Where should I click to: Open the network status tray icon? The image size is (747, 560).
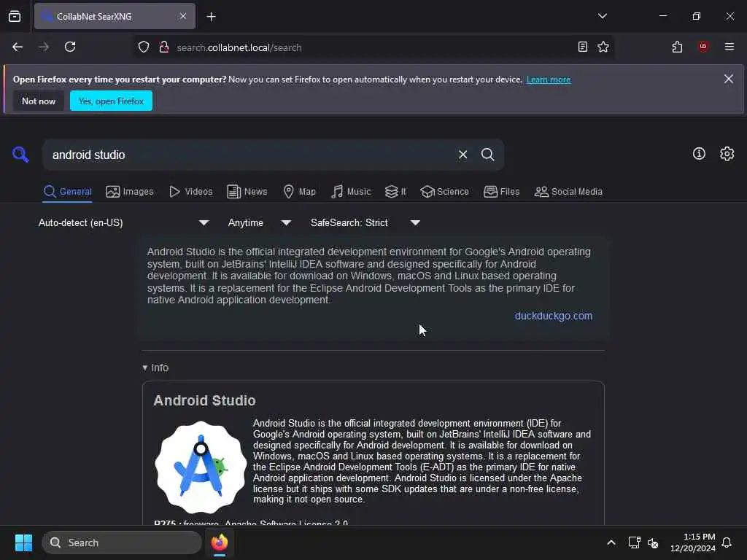[634, 542]
